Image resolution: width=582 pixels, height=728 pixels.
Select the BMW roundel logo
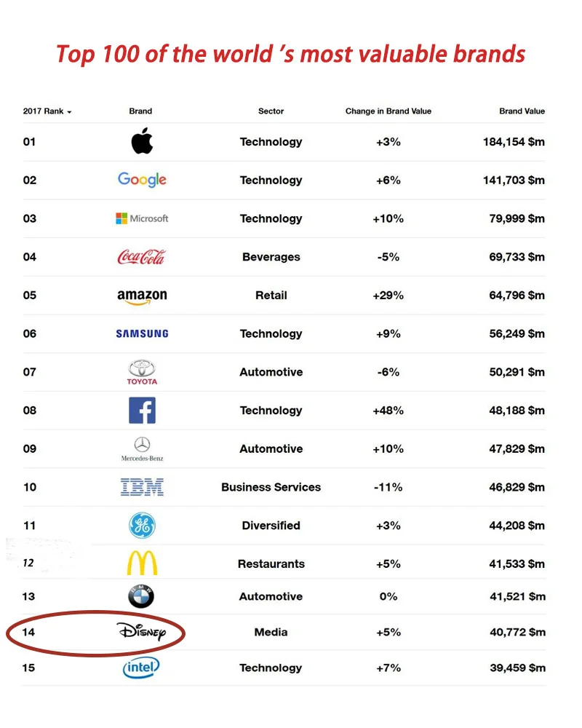141,596
